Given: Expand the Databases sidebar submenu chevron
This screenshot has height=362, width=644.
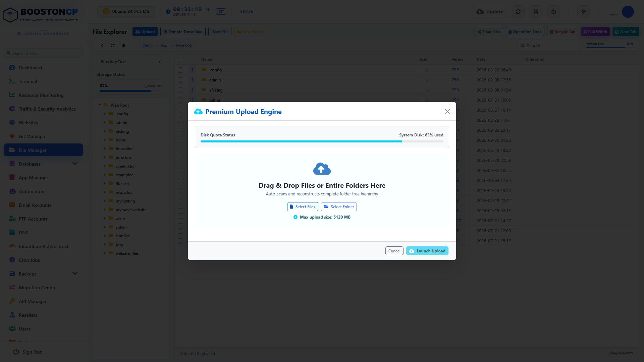Looking at the screenshot, I should [x=75, y=164].
